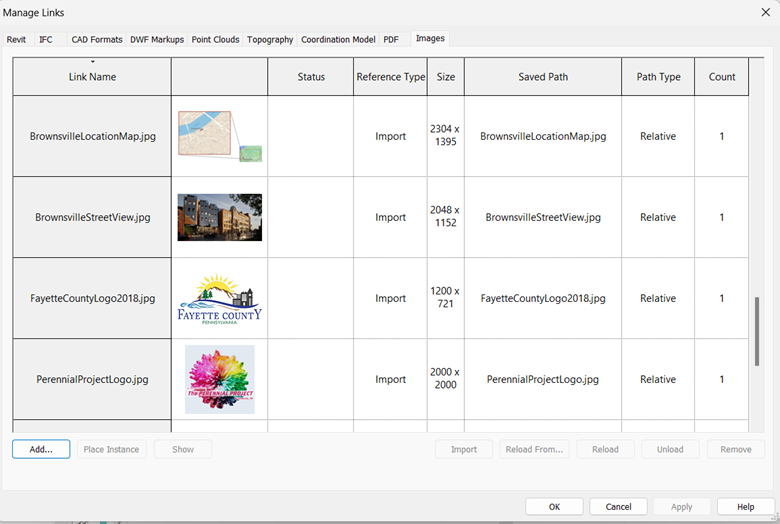
Task: Click the Reload From... button
Action: coord(535,449)
